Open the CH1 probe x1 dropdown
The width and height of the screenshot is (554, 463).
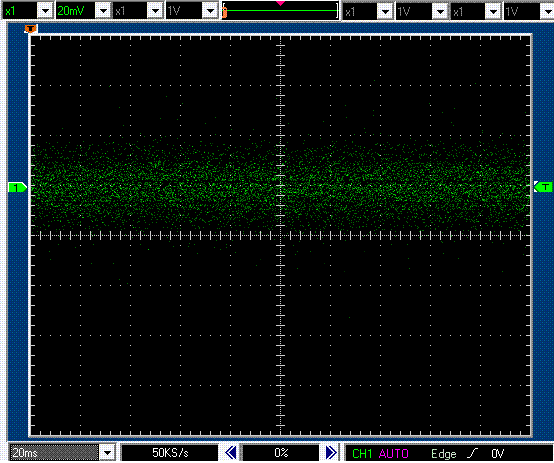pyautogui.click(x=45, y=11)
